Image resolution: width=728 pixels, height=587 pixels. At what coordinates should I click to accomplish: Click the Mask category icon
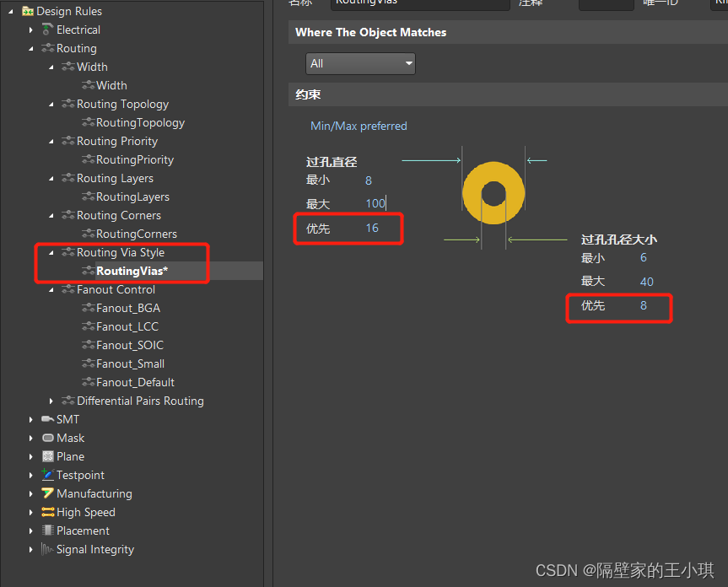(47, 438)
